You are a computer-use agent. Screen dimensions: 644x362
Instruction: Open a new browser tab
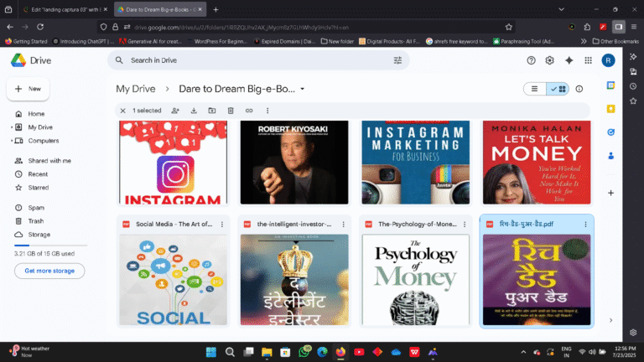click(216, 9)
